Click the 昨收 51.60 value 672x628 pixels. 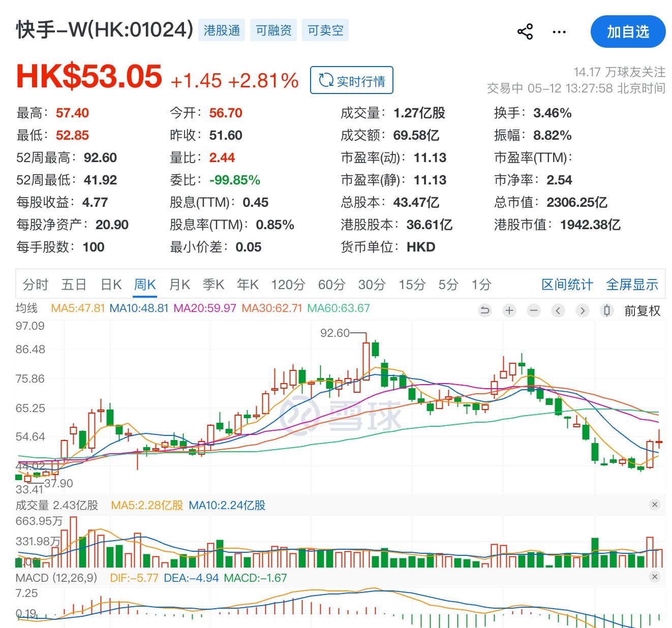(x=226, y=135)
